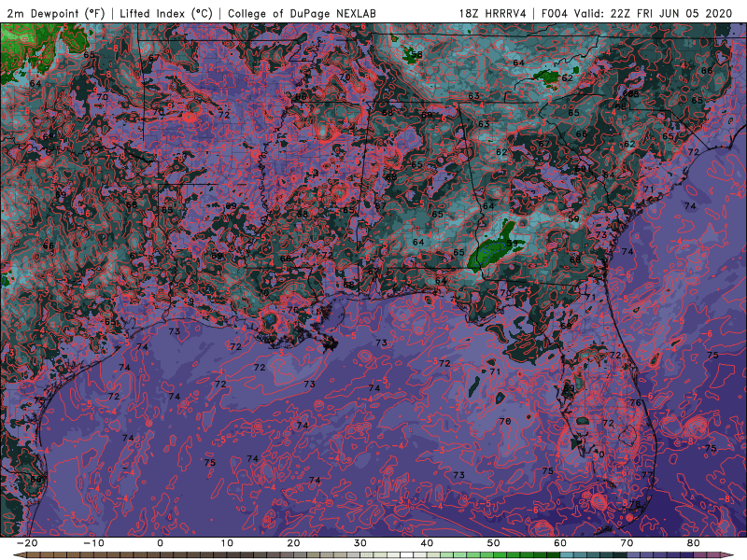747x560 pixels.
Task: Click the "Lifted Index (°C)" header label
Action: (166, 13)
